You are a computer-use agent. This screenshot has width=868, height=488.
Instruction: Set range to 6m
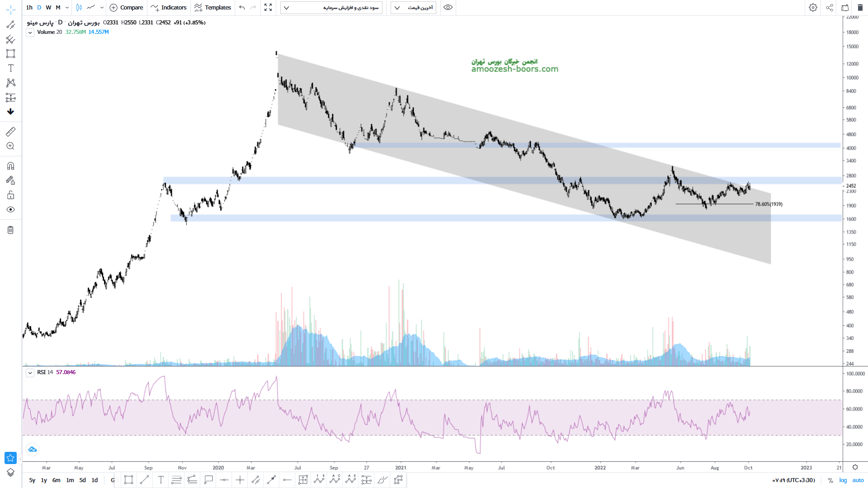pyautogui.click(x=56, y=480)
